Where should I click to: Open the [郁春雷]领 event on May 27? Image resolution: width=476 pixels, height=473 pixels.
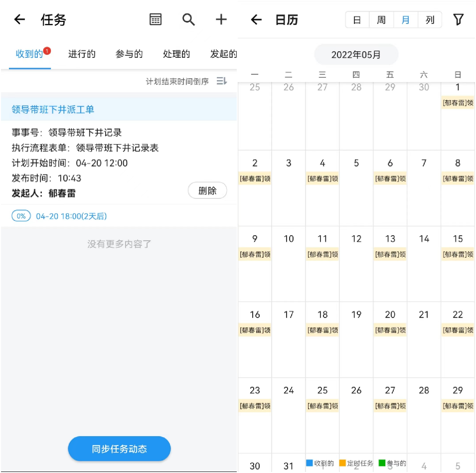coord(390,406)
